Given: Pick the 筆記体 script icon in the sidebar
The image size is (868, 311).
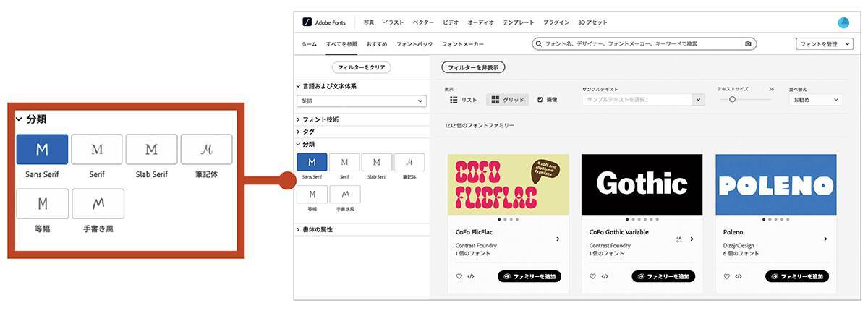Looking at the screenshot, I should click(409, 162).
